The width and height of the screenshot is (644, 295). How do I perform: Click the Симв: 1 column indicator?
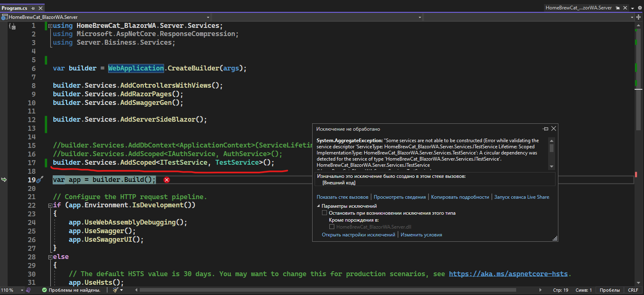pos(583,290)
